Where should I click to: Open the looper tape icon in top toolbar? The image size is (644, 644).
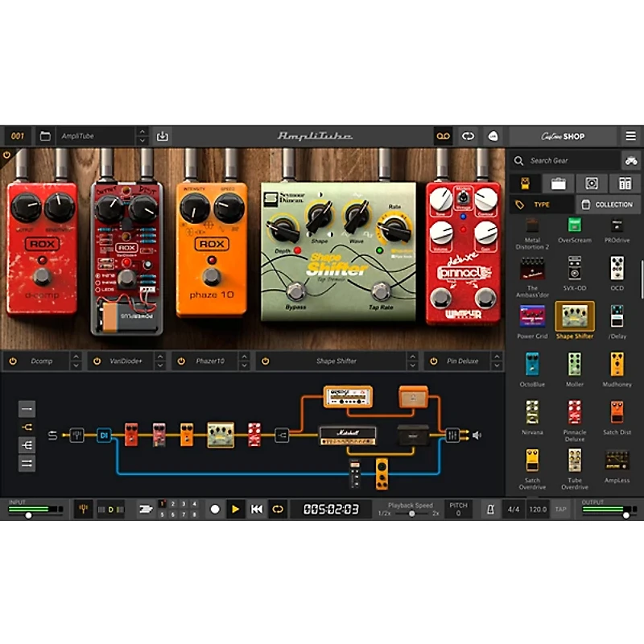444,135
